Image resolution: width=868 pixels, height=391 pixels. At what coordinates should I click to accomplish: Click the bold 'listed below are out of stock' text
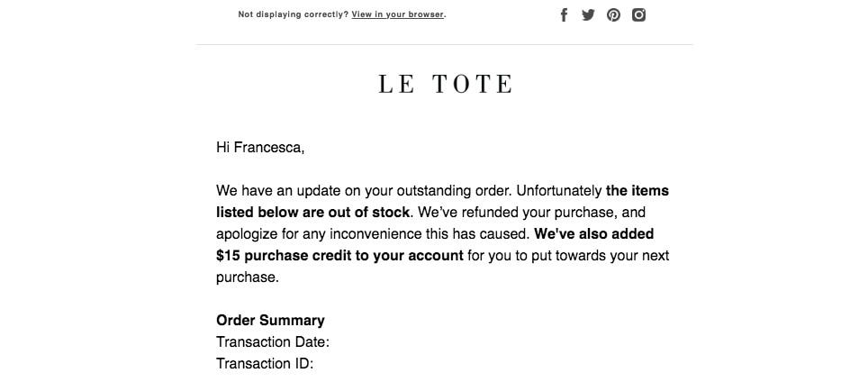pos(312,212)
